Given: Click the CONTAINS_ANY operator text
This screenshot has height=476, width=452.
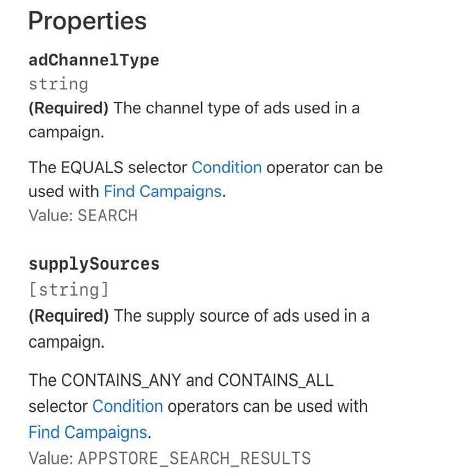Looking at the screenshot, I should pos(121,380).
